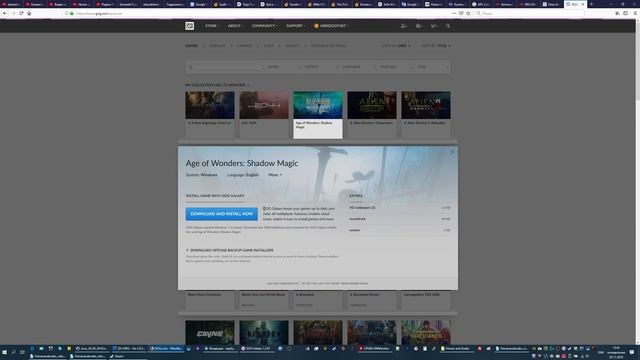
Task: Download the avatars extra
Action: click(x=400, y=230)
